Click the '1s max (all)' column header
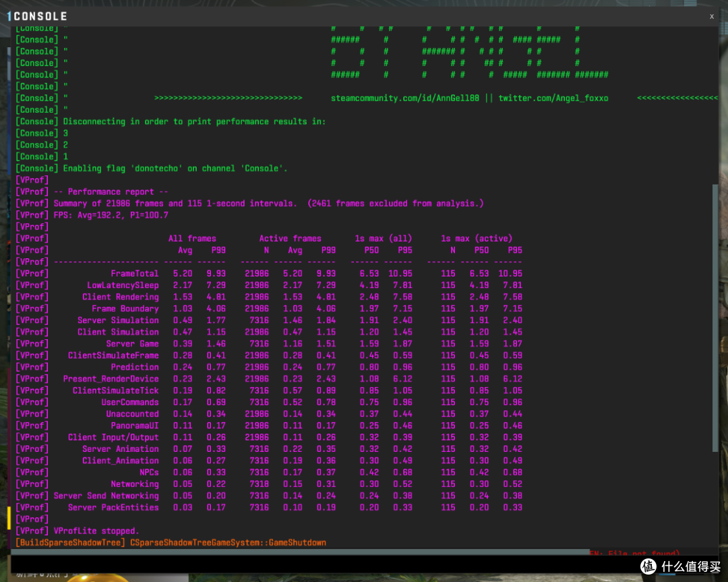This screenshot has height=582, width=728. pos(383,238)
